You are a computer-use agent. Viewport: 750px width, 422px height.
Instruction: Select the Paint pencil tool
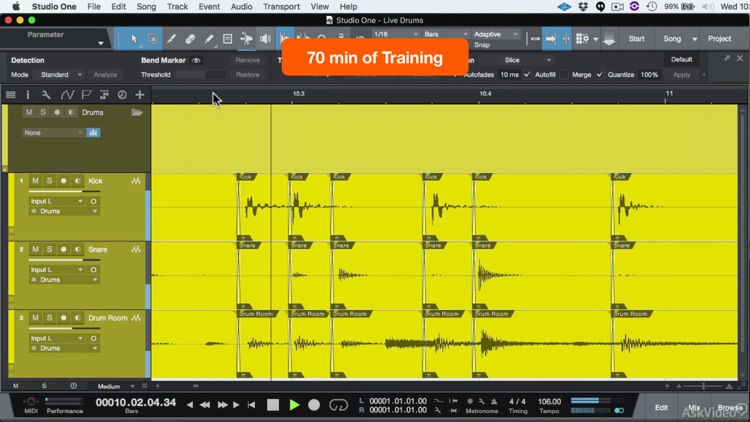coord(209,39)
